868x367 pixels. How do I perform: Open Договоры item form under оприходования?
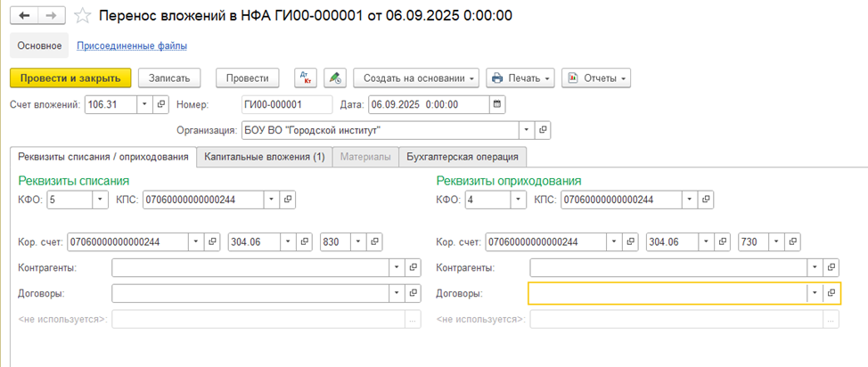[x=831, y=293]
